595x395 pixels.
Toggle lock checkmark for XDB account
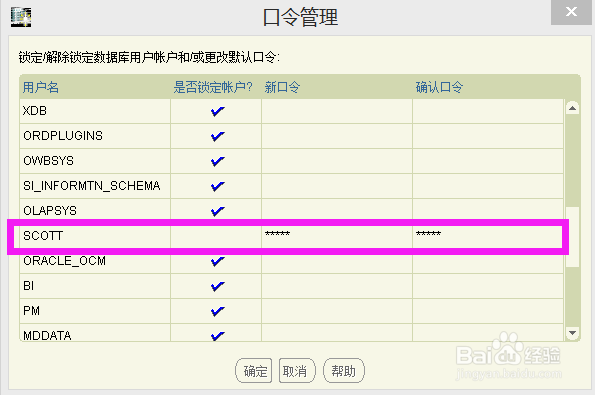point(217,111)
